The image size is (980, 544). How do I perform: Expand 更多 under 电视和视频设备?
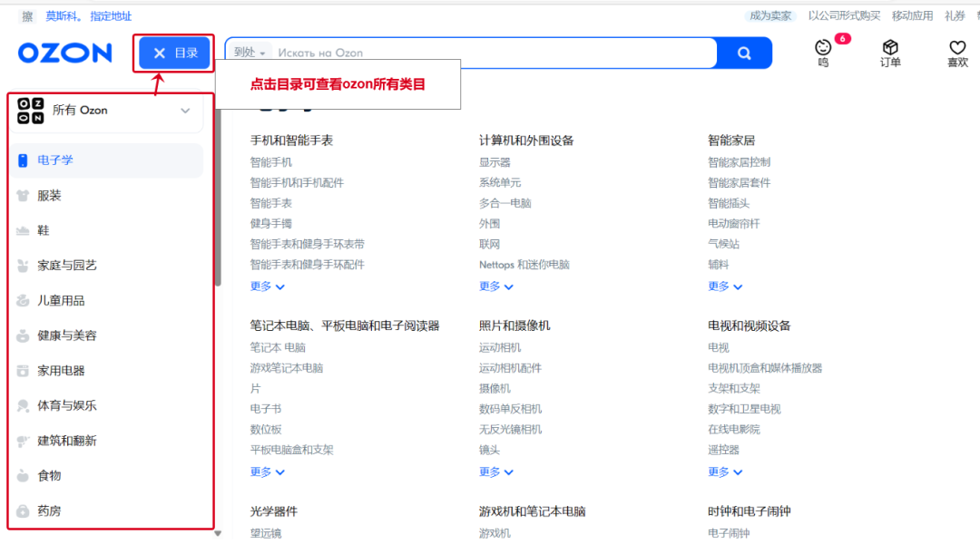click(725, 471)
